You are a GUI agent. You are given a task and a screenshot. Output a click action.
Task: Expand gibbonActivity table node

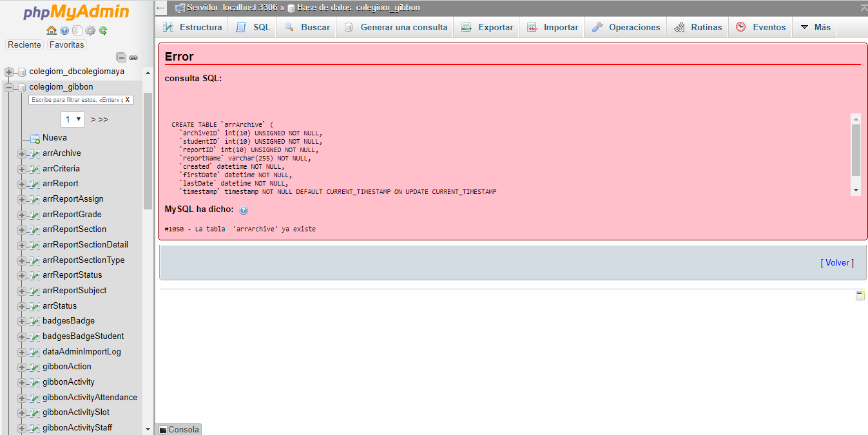(x=22, y=383)
